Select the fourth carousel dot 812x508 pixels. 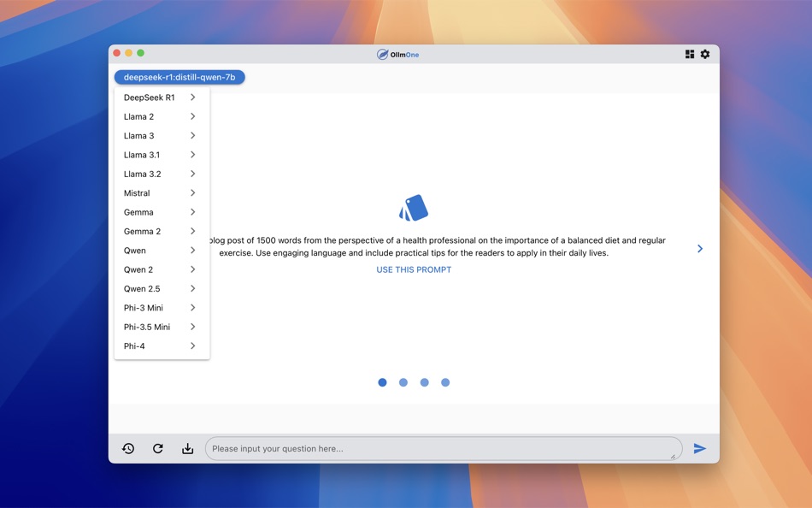[445, 382]
